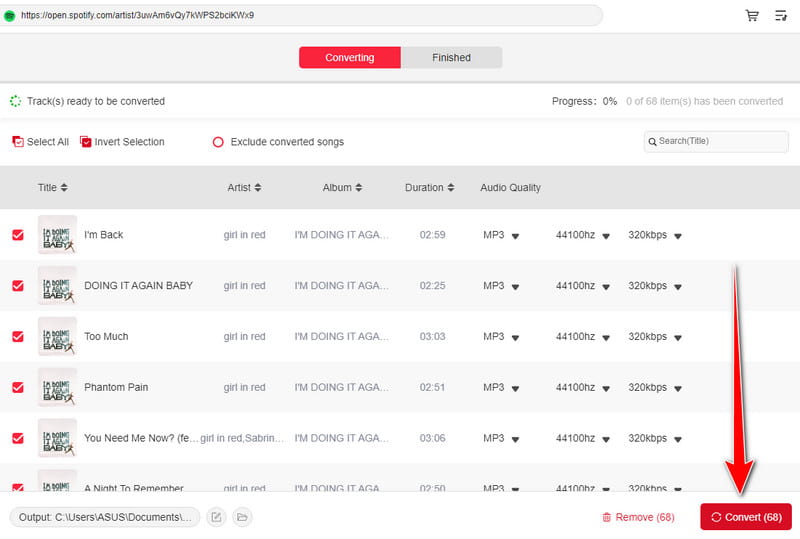The image size is (800, 539).
Task: Click the Search(Title) input field
Action: click(720, 142)
